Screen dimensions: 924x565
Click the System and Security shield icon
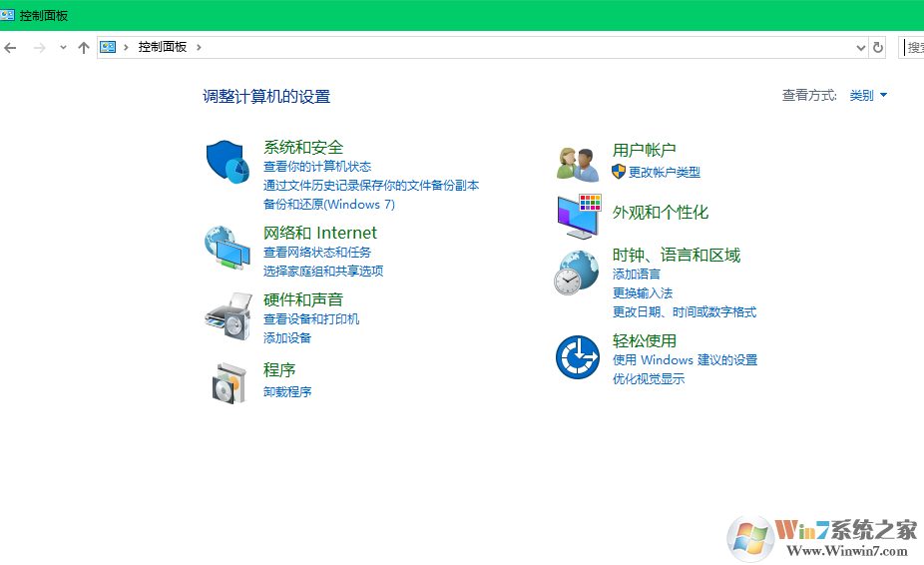click(x=228, y=162)
